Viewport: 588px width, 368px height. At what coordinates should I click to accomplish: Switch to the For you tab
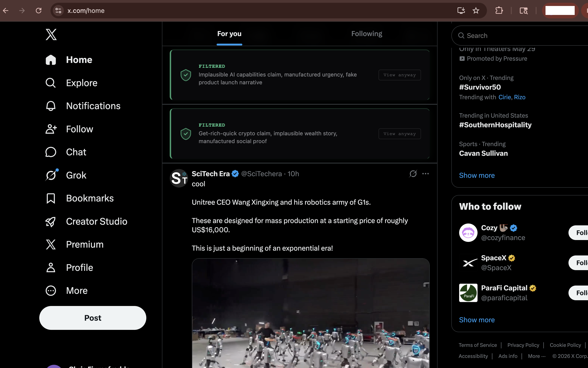[x=229, y=34]
